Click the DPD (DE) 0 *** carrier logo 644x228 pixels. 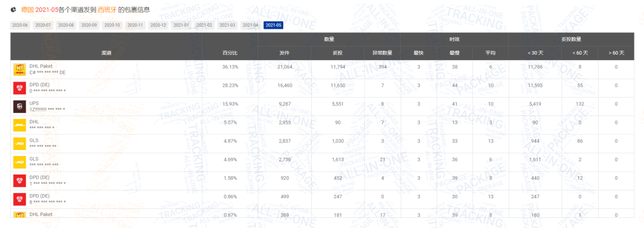tap(20, 88)
